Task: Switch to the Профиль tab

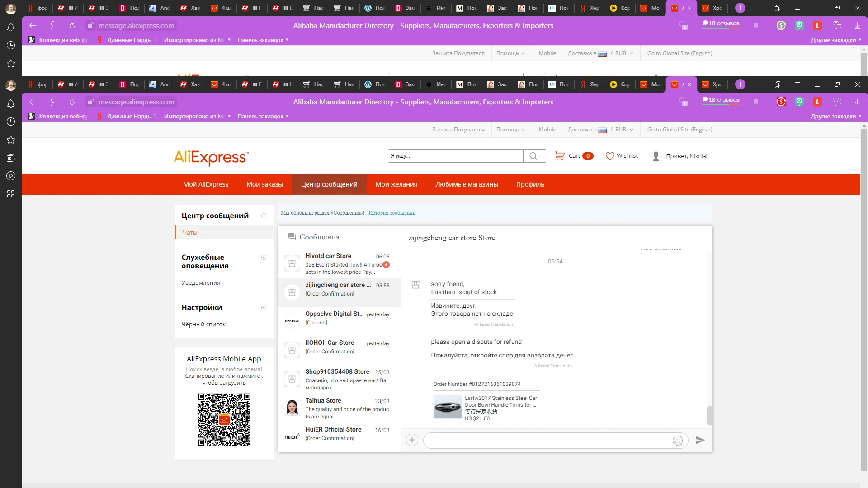Action: (x=530, y=184)
